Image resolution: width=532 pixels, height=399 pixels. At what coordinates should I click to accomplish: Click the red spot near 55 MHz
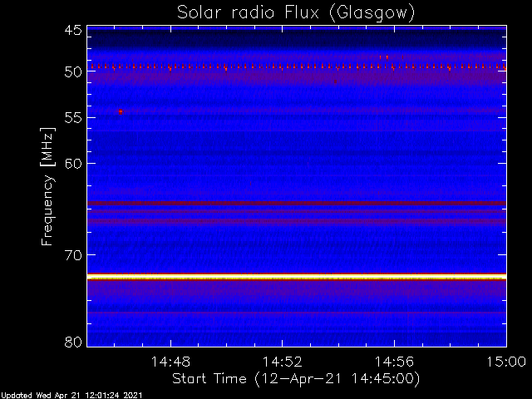coord(121,111)
